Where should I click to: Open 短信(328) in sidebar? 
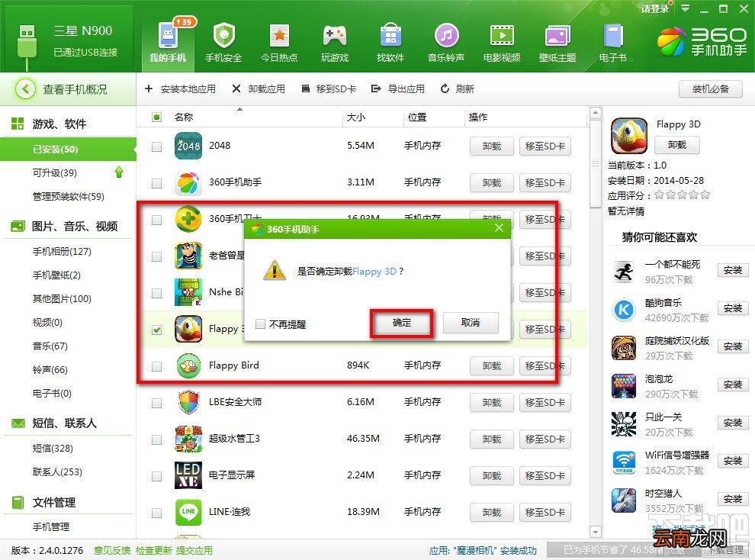(53, 448)
